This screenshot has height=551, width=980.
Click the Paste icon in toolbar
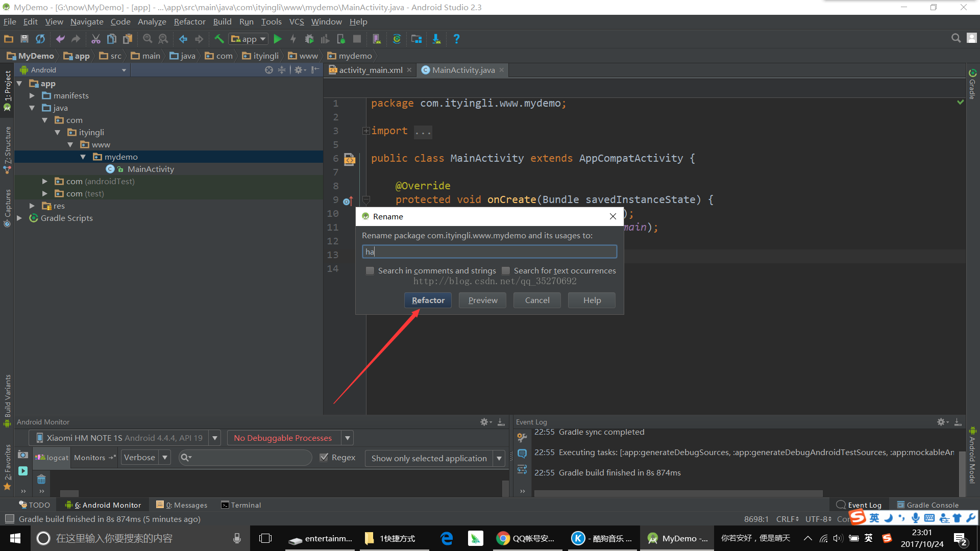[x=128, y=39]
